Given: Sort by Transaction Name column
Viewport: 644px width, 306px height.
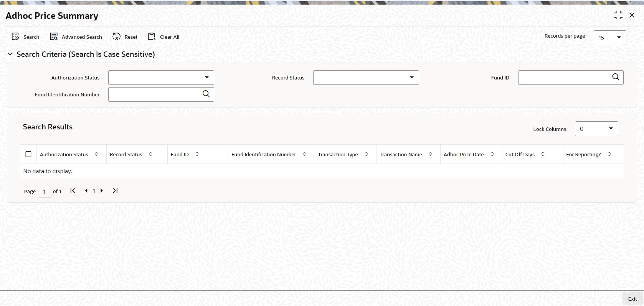Looking at the screenshot, I should pyautogui.click(x=430, y=154).
